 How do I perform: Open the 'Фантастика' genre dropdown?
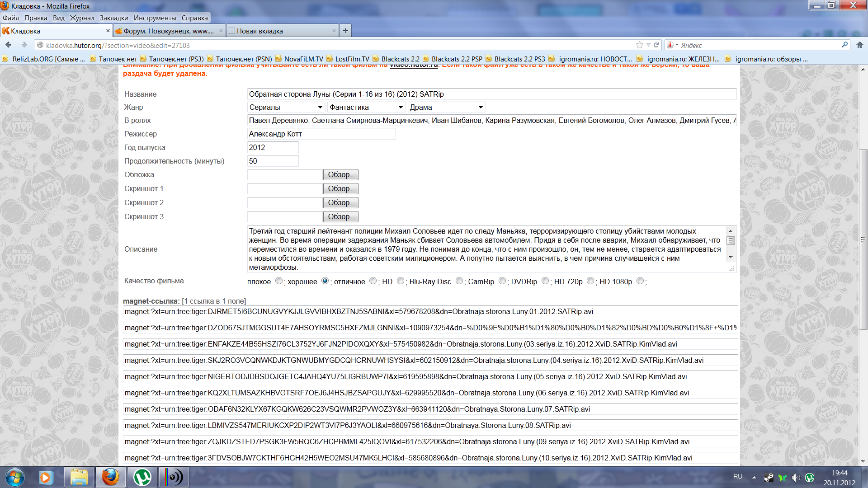pos(366,108)
